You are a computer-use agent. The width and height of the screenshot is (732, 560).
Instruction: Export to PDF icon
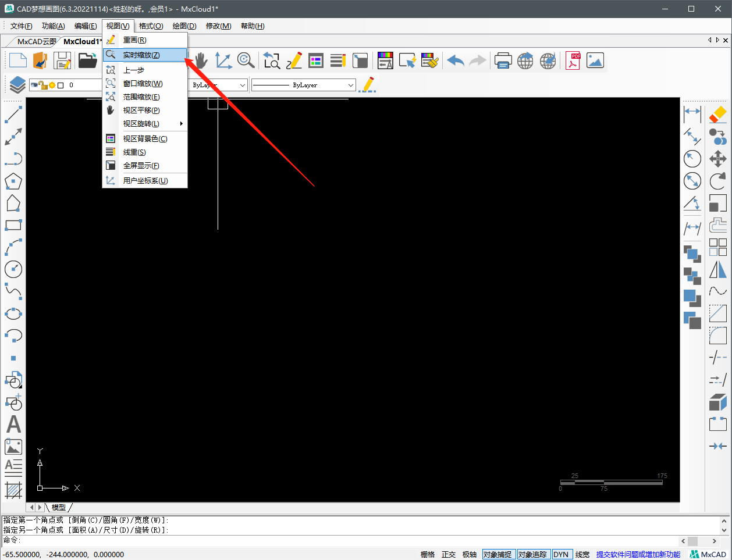click(573, 60)
